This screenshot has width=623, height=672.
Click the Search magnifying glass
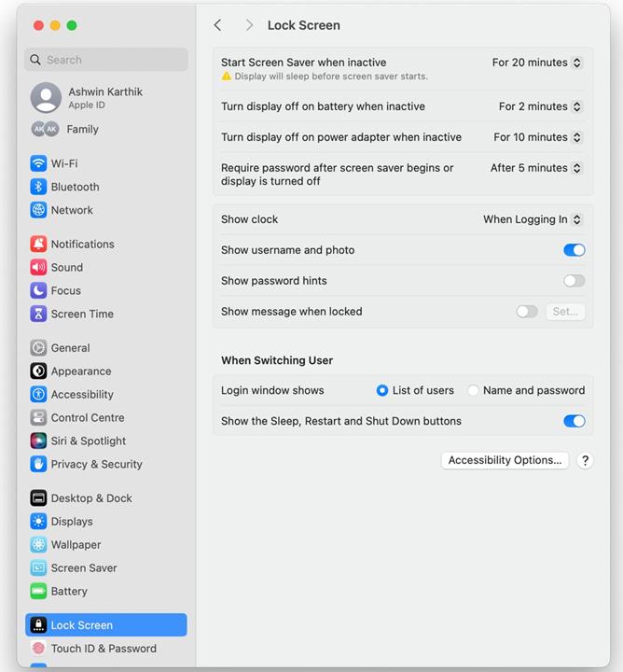[x=35, y=60]
